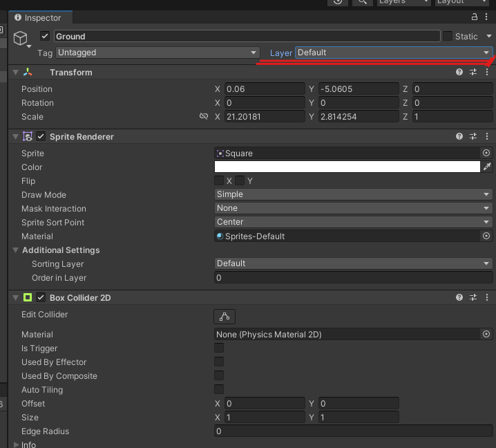This screenshot has height=448, width=496.
Task: Collapse Additional Settings foldout
Action: coord(15,250)
